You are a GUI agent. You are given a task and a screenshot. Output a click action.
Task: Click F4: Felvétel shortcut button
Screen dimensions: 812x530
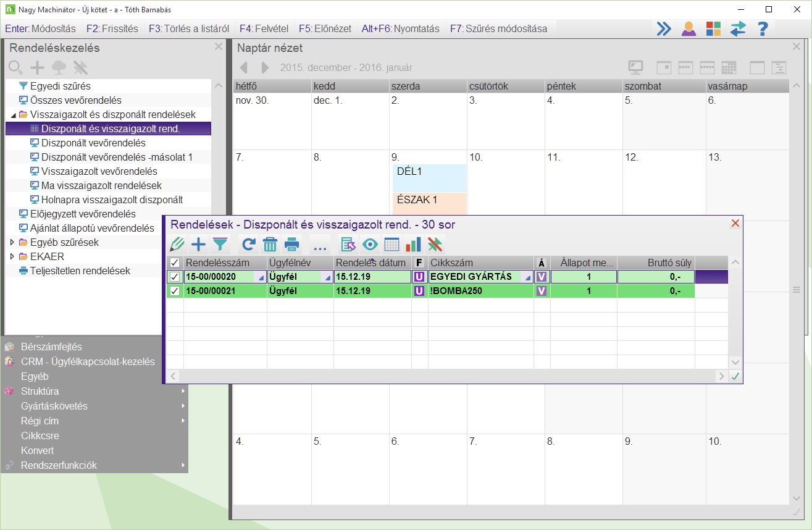click(266, 28)
